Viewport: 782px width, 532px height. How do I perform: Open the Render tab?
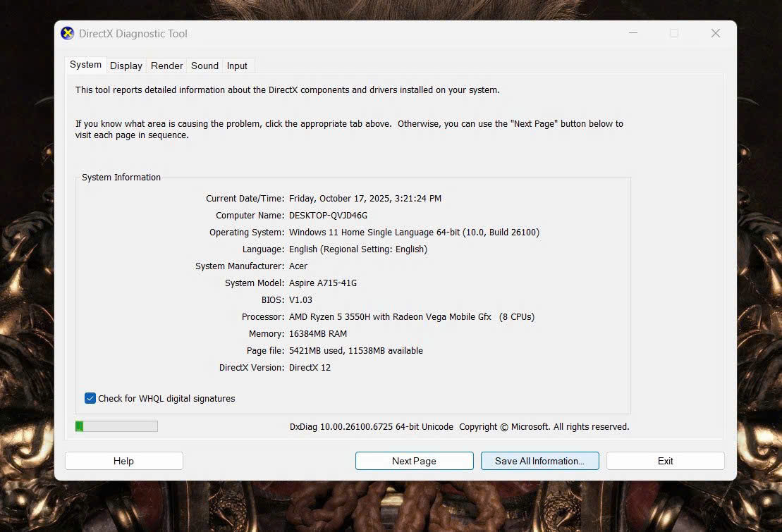(167, 66)
